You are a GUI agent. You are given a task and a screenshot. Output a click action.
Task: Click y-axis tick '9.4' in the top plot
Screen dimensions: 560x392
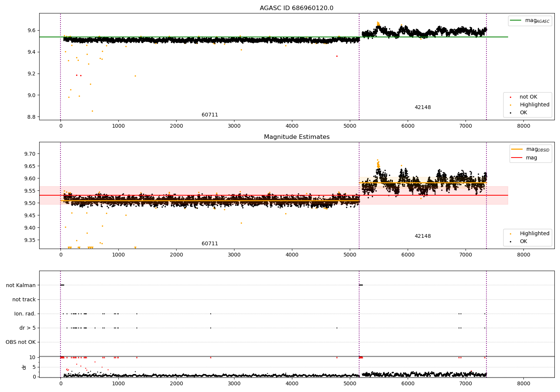click(31, 52)
